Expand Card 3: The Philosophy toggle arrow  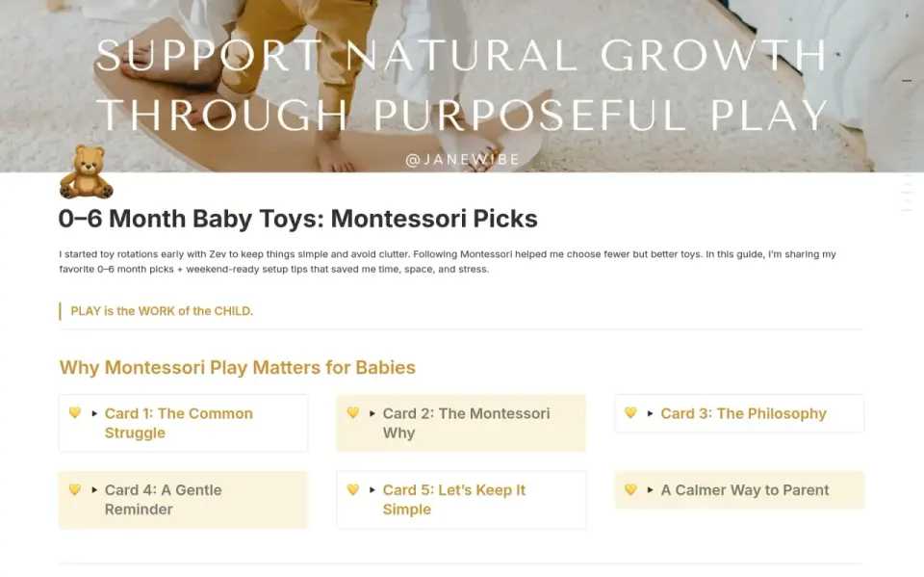[650, 413]
